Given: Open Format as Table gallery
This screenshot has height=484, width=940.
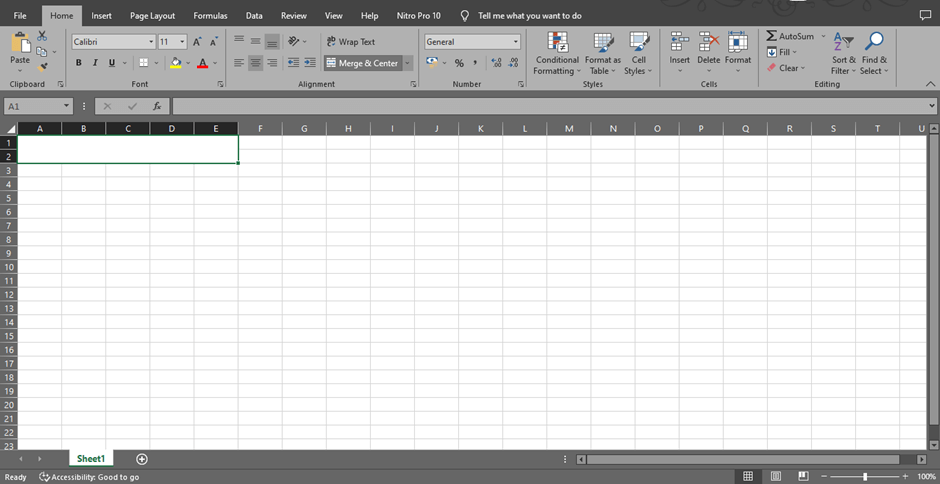Looking at the screenshot, I should tap(602, 53).
